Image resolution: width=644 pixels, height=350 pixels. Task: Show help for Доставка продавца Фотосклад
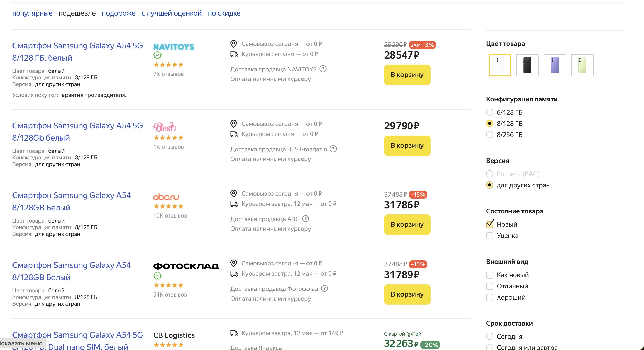[325, 289]
